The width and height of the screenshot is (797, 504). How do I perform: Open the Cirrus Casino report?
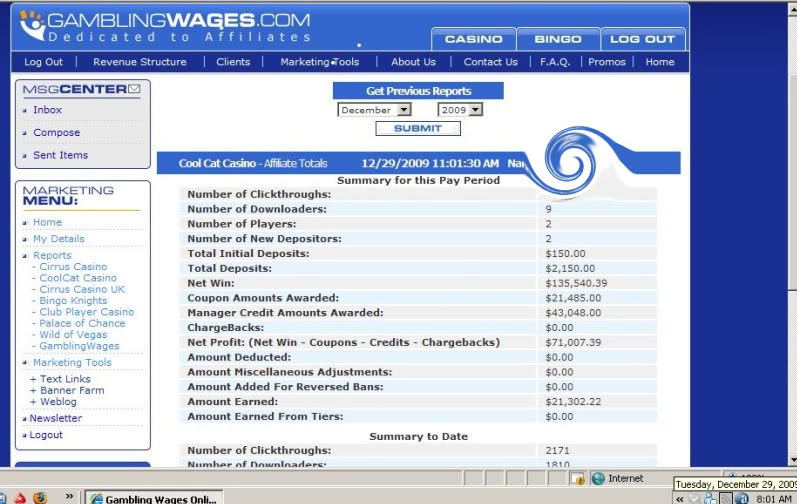coord(73,267)
